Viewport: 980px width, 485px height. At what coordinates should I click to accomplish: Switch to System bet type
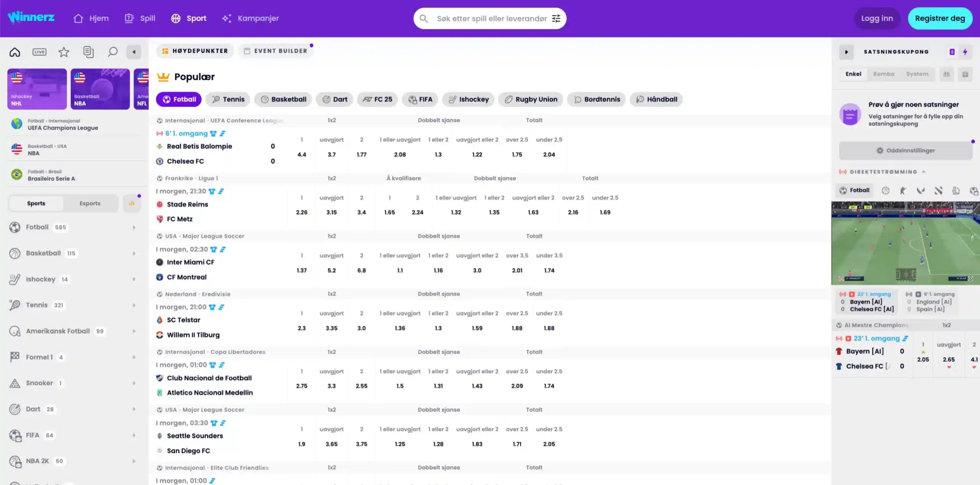[x=917, y=74]
